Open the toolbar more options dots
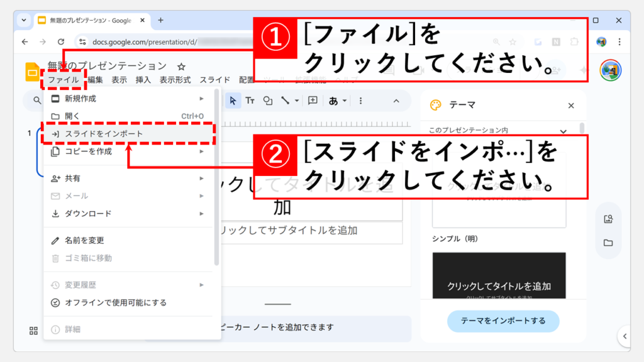 pyautogui.click(x=360, y=101)
